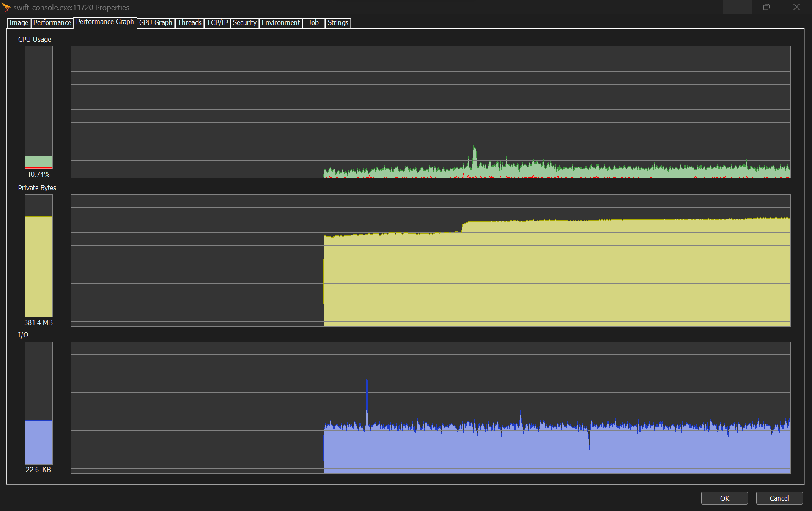The width and height of the screenshot is (812, 511).
Task: Open the TCP/IP tab
Action: tap(217, 23)
